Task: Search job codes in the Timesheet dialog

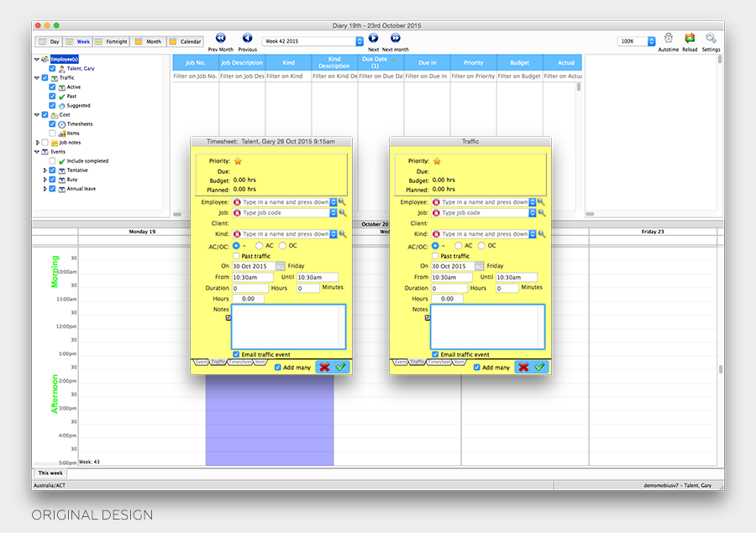Action: [343, 212]
